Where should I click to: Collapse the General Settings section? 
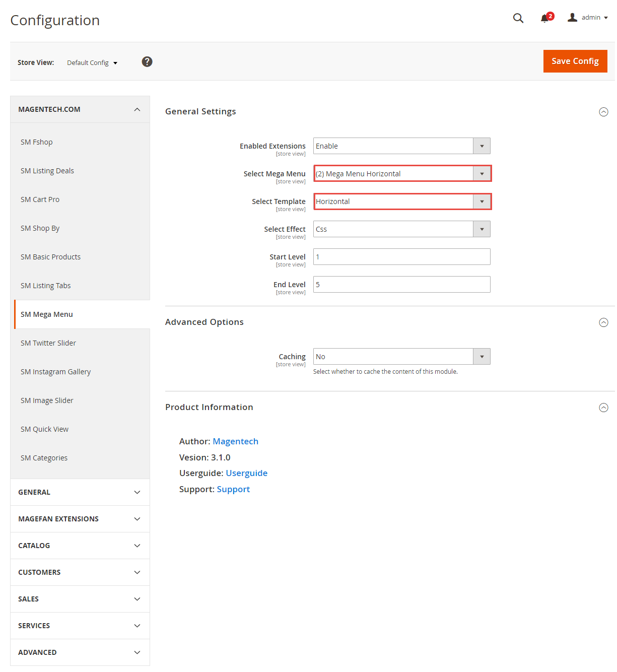(603, 112)
